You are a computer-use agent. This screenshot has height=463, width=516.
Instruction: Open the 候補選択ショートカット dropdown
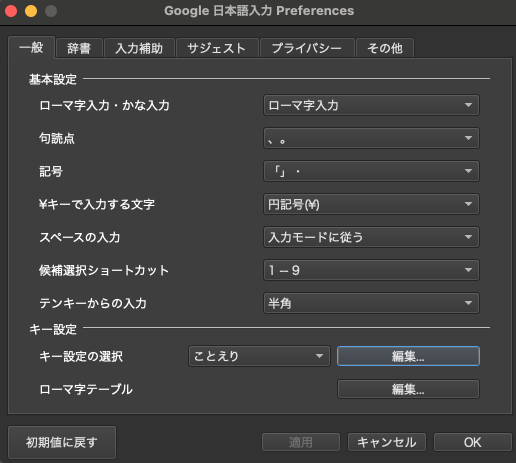click(371, 270)
